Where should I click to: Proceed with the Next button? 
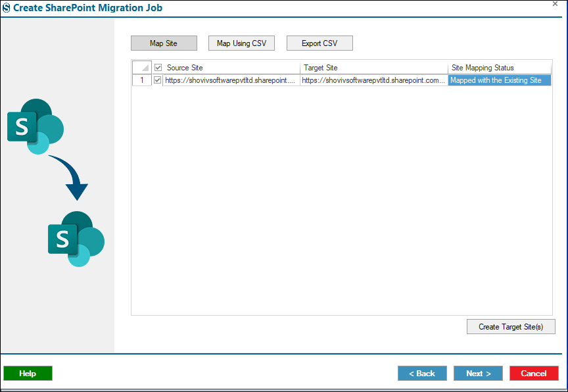click(478, 373)
